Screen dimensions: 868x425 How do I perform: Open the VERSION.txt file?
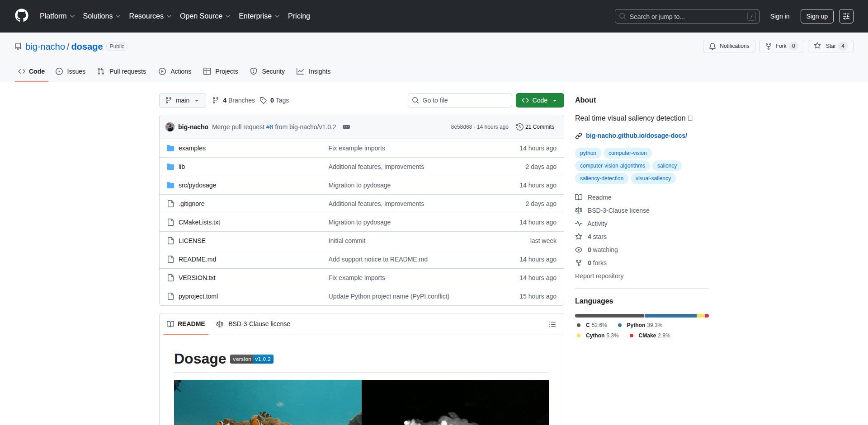[x=197, y=278]
